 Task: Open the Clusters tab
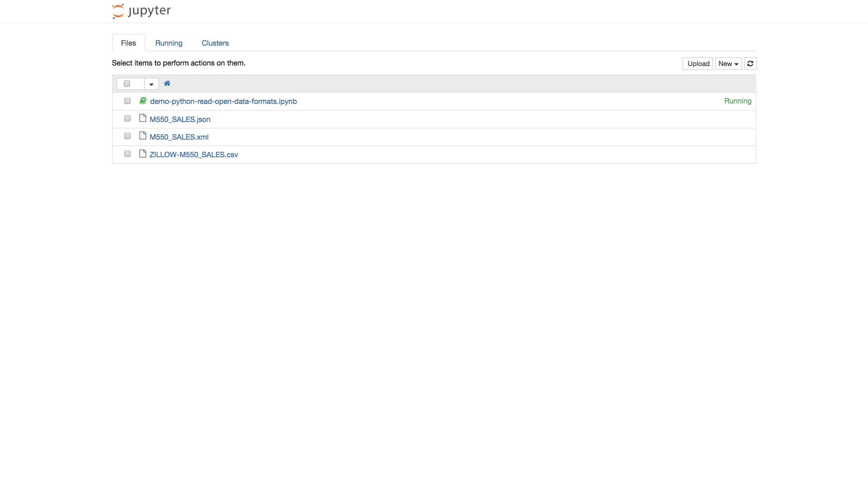click(215, 43)
